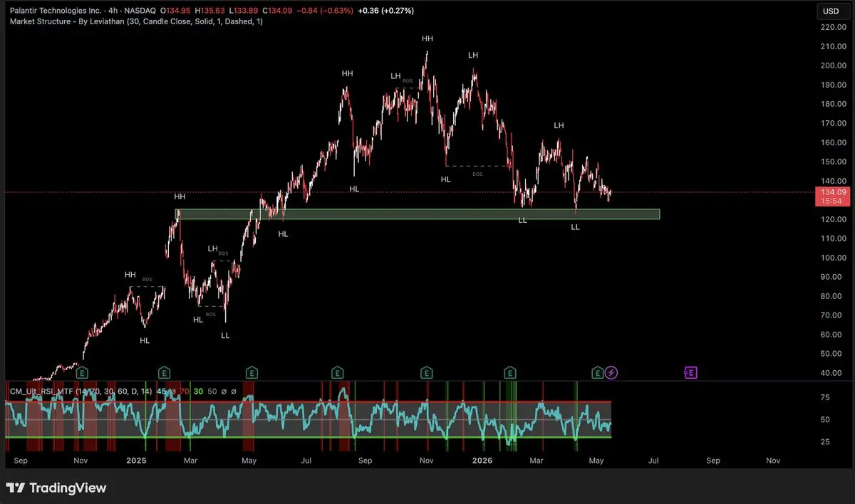Screen dimensions: 855x504
Task: Click the TradingView logo
Action: pyautogui.click(x=56, y=488)
